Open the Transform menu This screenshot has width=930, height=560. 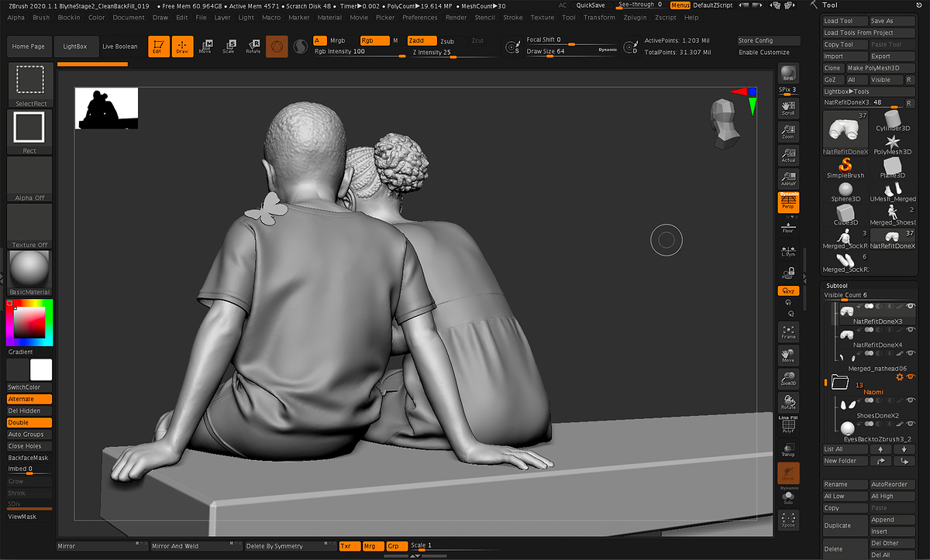pos(599,17)
